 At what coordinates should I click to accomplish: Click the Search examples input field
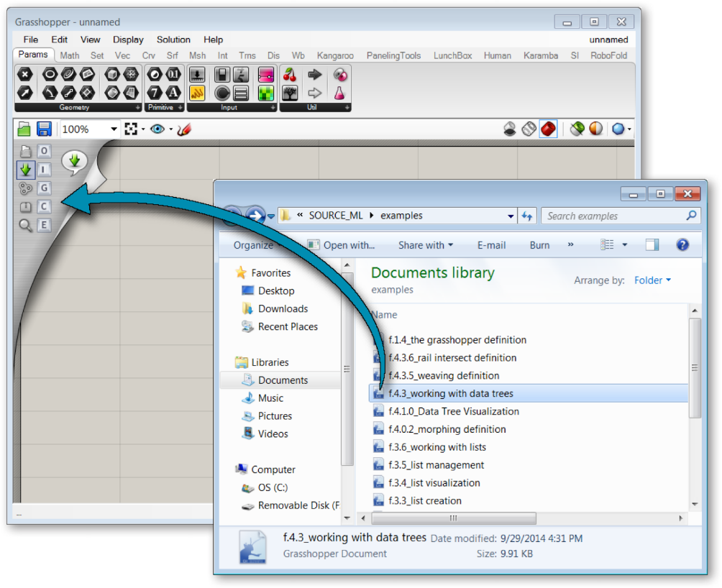click(621, 216)
